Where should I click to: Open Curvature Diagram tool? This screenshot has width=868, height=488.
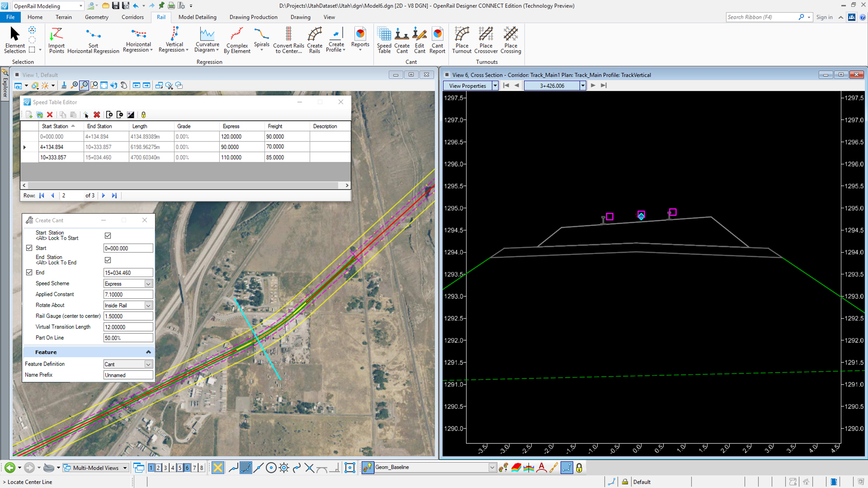tap(207, 40)
